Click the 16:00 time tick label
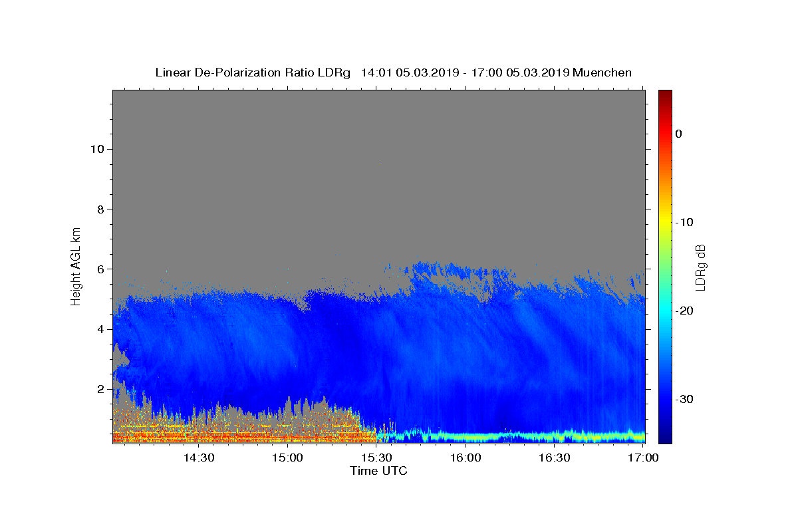 [465, 458]
